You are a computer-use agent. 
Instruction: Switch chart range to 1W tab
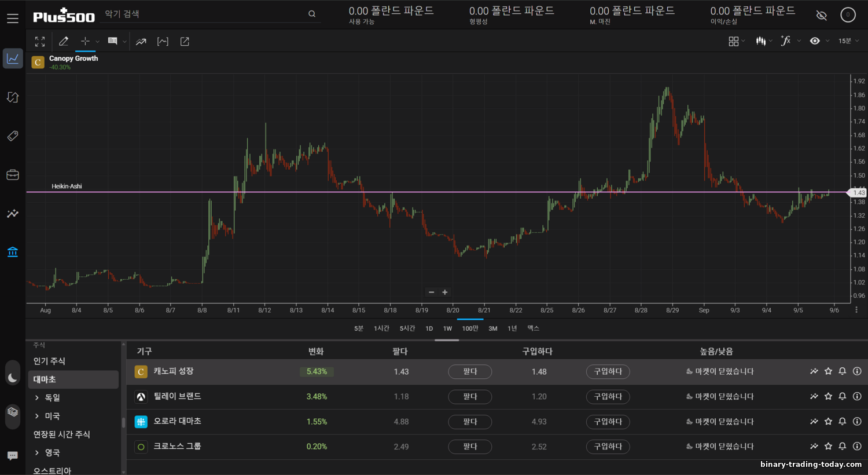tap(447, 328)
